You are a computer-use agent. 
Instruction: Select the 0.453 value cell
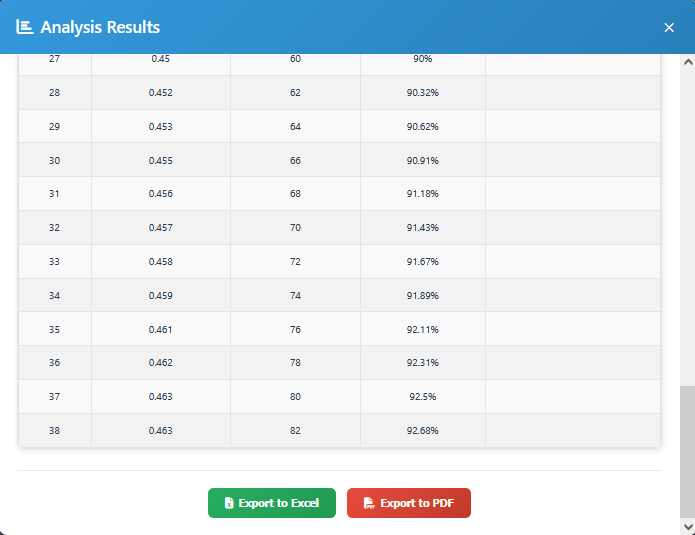pos(160,127)
